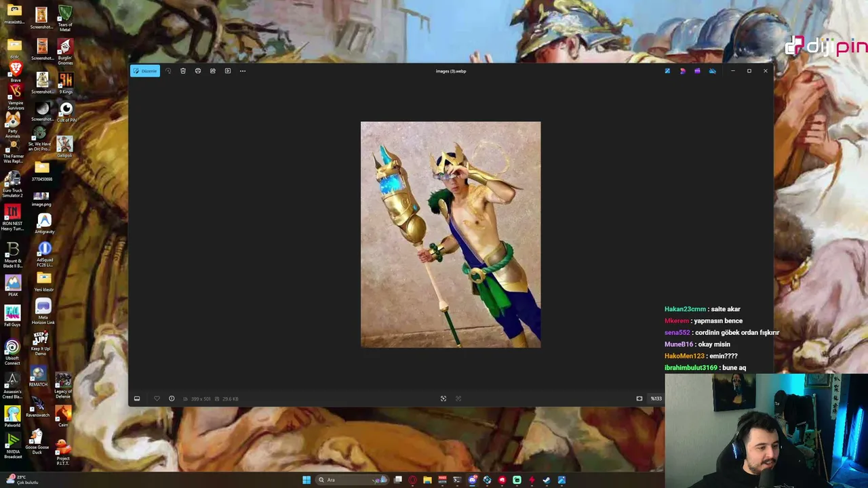Image resolution: width=868 pixels, height=488 pixels.
Task: Click the sena552 chat username
Action: click(x=677, y=333)
